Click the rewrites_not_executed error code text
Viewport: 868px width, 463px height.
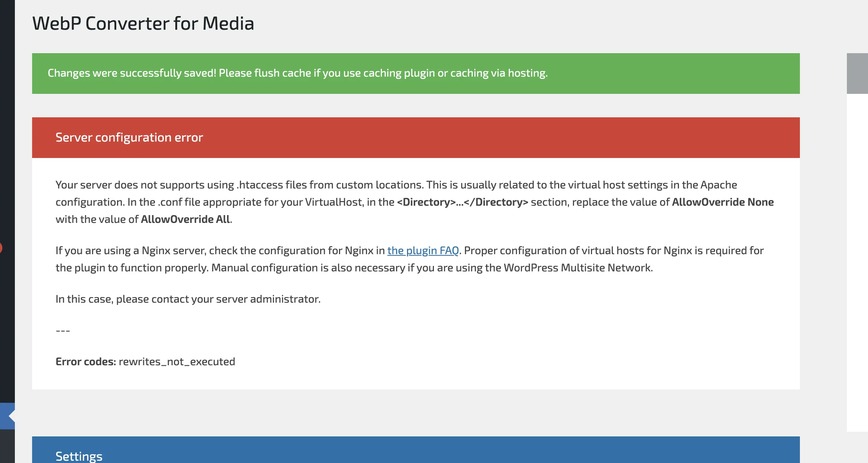point(177,362)
